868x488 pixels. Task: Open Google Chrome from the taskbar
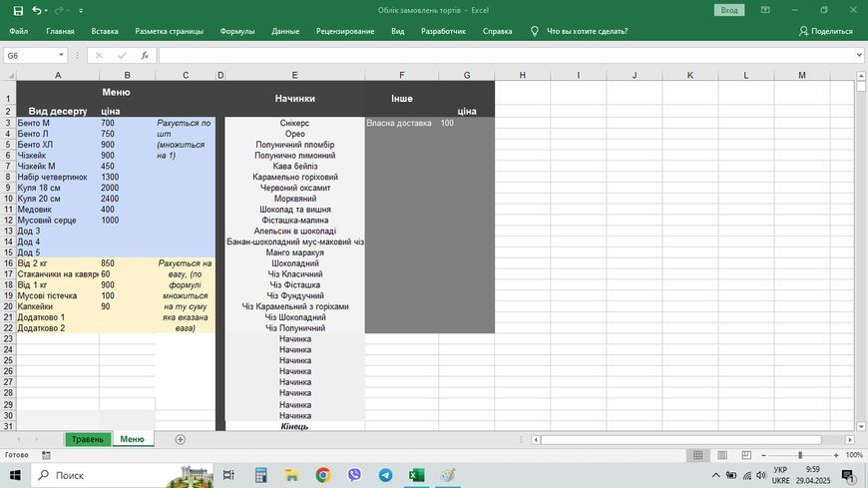tap(323, 475)
